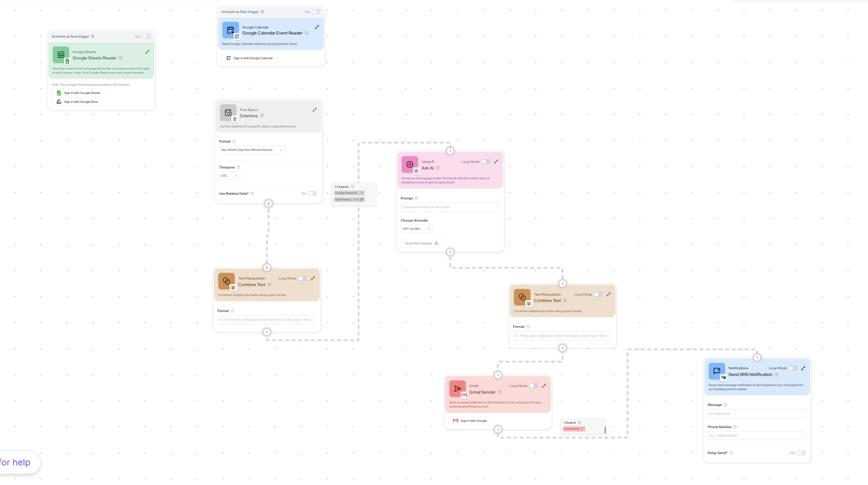Open the UTC timezone dropdown

[x=229, y=176]
